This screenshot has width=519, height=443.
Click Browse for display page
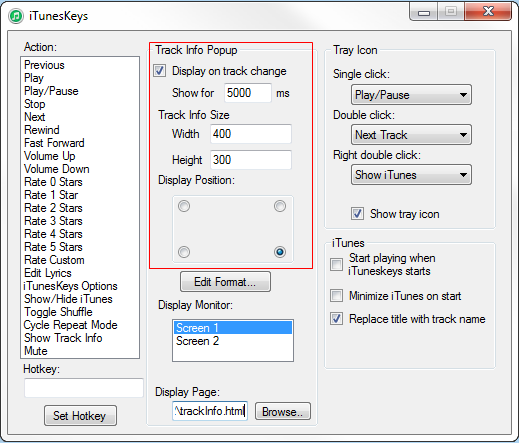[283, 411]
